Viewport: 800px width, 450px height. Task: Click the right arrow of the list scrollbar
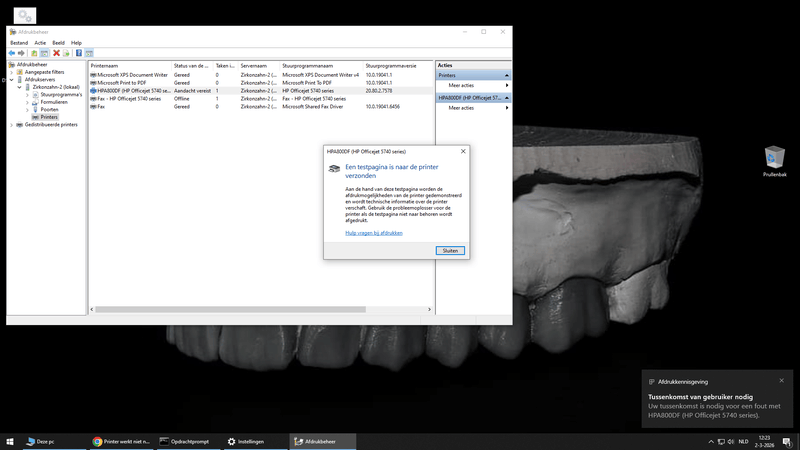(x=429, y=309)
